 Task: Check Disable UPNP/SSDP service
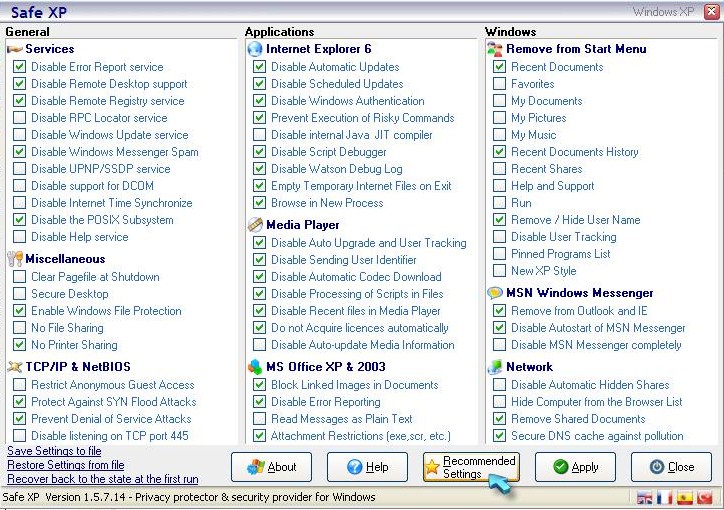click(x=19, y=168)
